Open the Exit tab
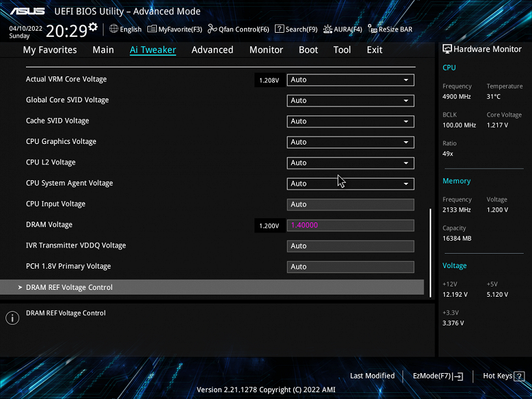 tap(374, 50)
